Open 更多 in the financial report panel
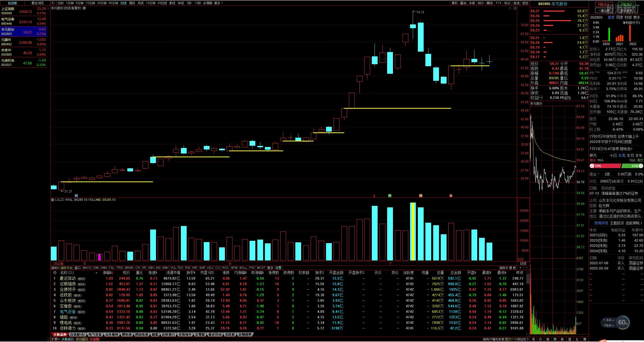 pyautogui.click(x=637, y=17)
